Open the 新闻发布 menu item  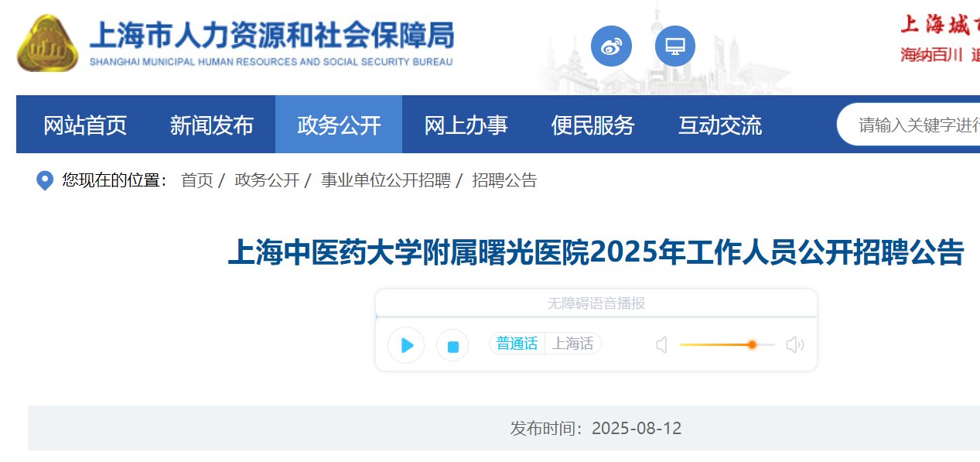(212, 125)
